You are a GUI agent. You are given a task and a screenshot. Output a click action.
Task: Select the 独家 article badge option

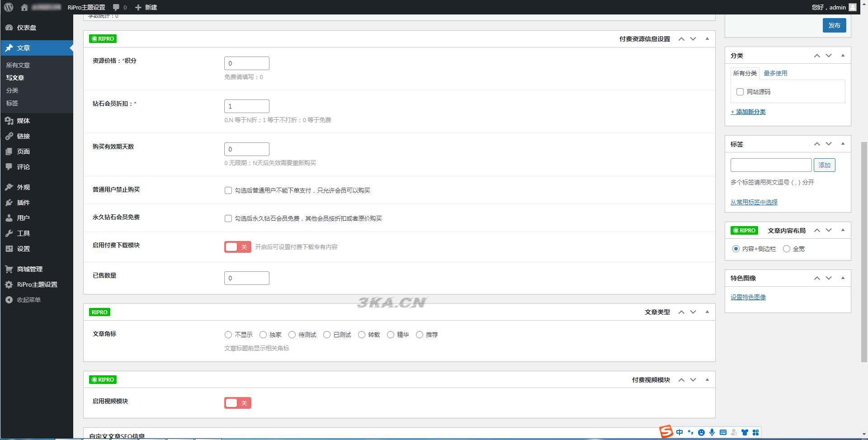(x=263, y=335)
